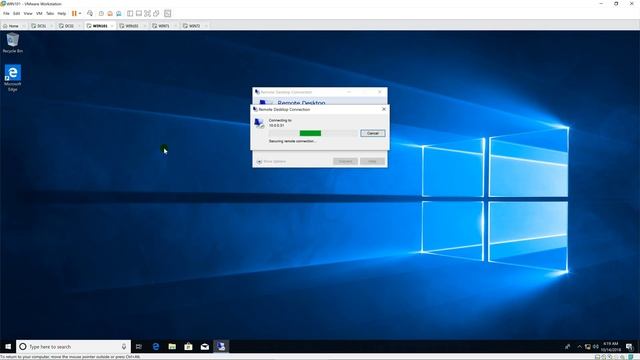Select Remote Desktop Connection taskbar icon
The width and height of the screenshot is (640, 360).
221,347
